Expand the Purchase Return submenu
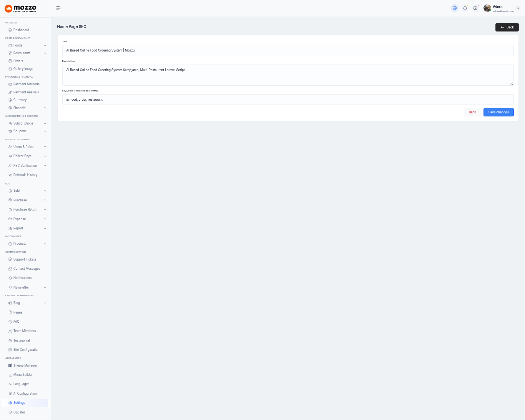Screen dimensions: 525x420 pyautogui.click(x=45, y=209)
